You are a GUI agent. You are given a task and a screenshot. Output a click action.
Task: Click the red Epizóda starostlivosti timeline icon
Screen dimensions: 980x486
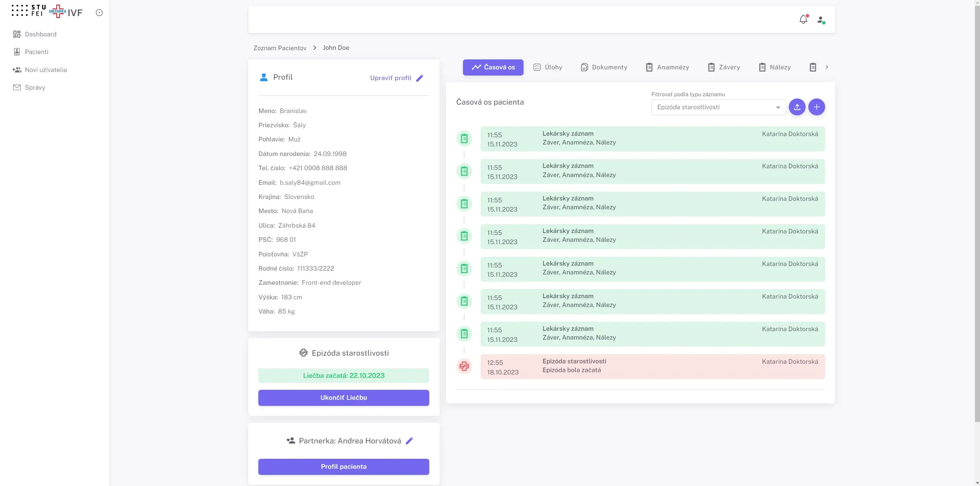[x=464, y=366]
